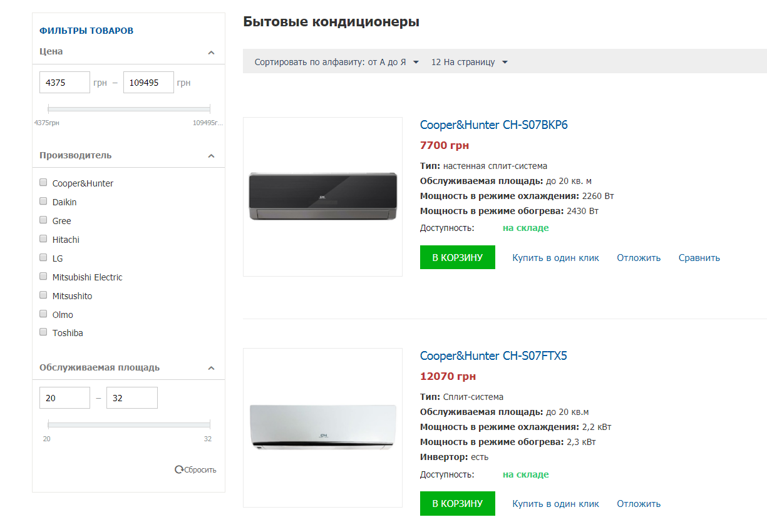Collapse the Производитель filter section
This screenshot has height=532, width=767.
coord(211,156)
